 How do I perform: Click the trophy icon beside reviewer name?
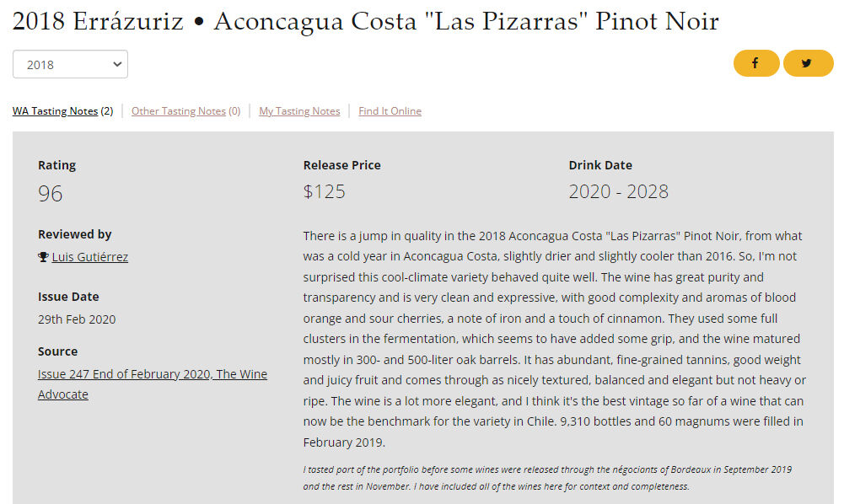[43, 257]
